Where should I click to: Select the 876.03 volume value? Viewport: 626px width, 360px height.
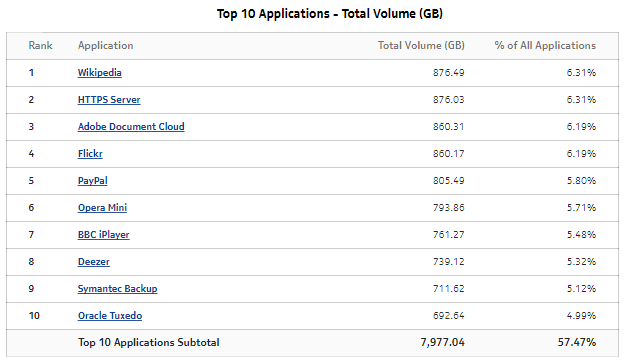(449, 100)
